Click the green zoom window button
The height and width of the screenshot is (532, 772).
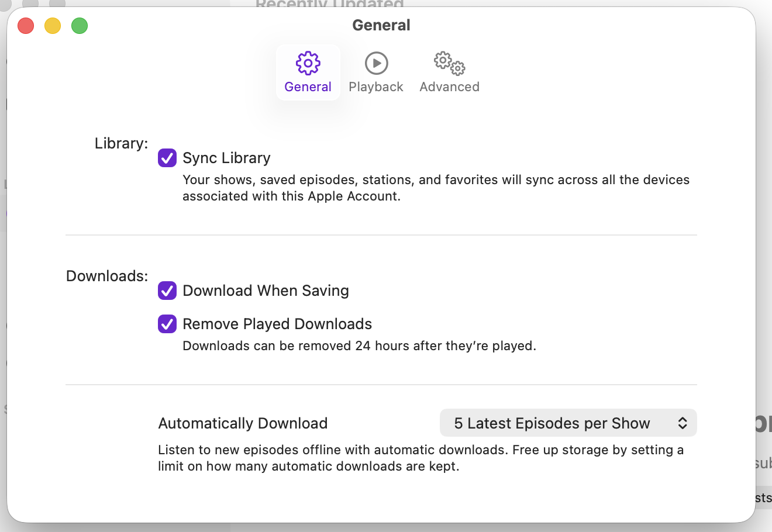point(80,26)
